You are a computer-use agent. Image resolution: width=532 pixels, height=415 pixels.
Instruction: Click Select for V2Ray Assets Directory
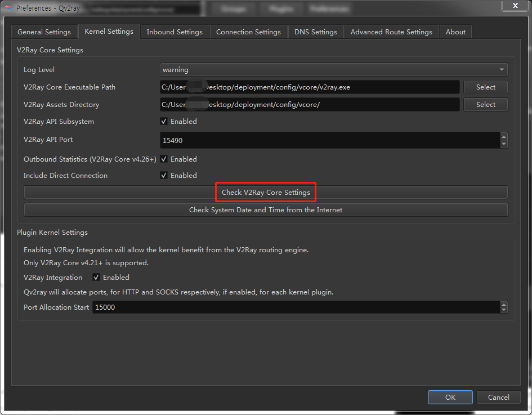point(485,105)
